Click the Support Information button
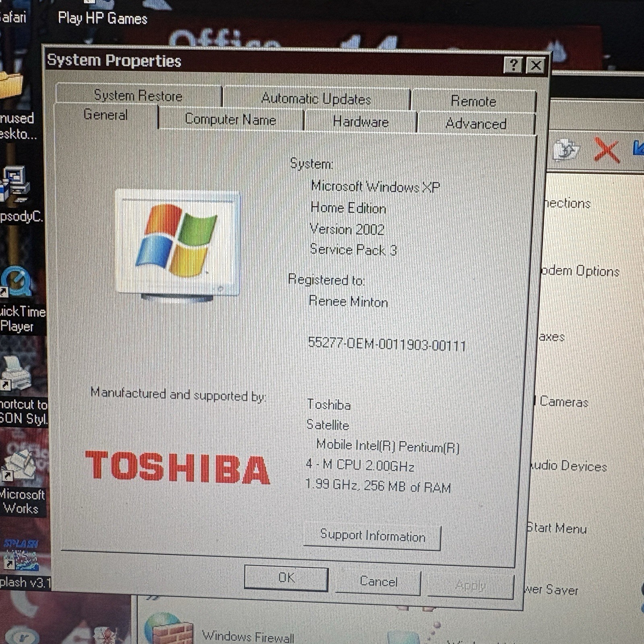 [372, 536]
